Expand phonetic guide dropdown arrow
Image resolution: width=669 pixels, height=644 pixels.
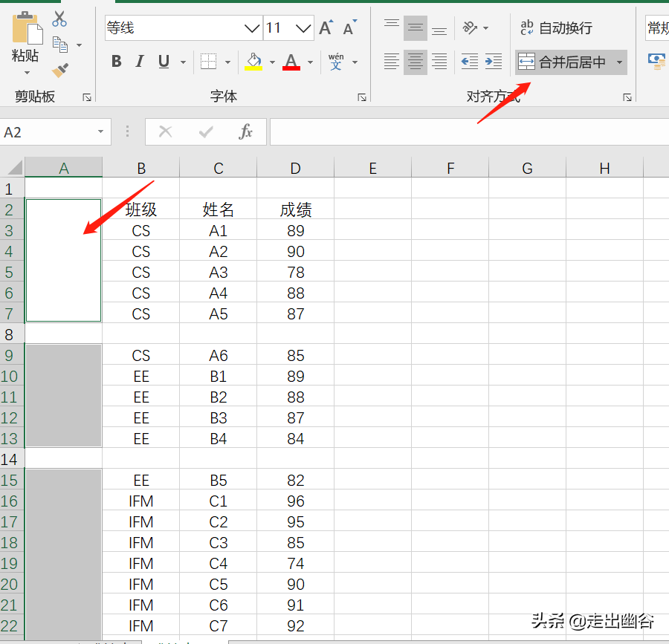tap(355, 62)
